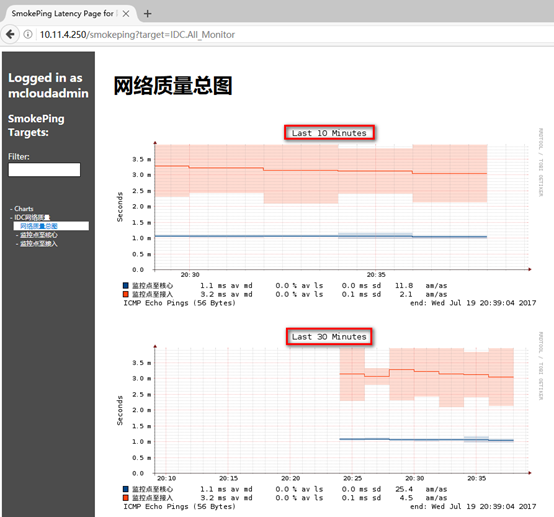This screenshot has height=517, width=554.
Task: Open the 监控点至接入 target link
Action: (39, 243)
